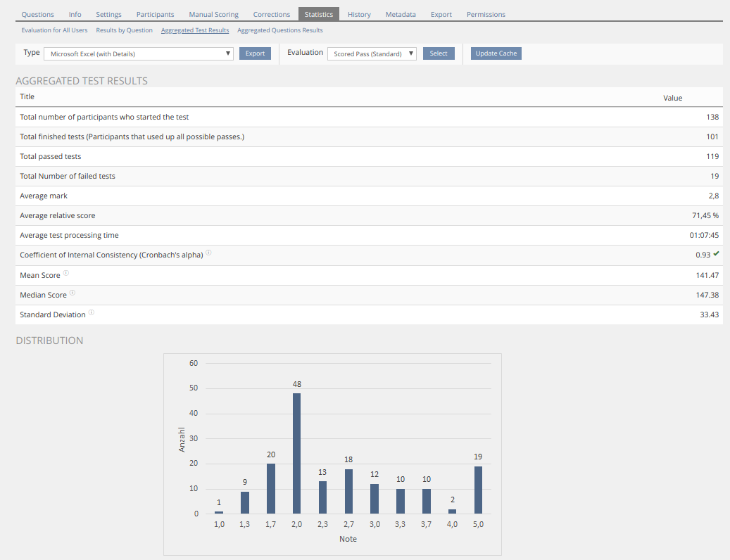
Task: Click the chart bar for grade 5,0
Action: [x=478, y=490]
